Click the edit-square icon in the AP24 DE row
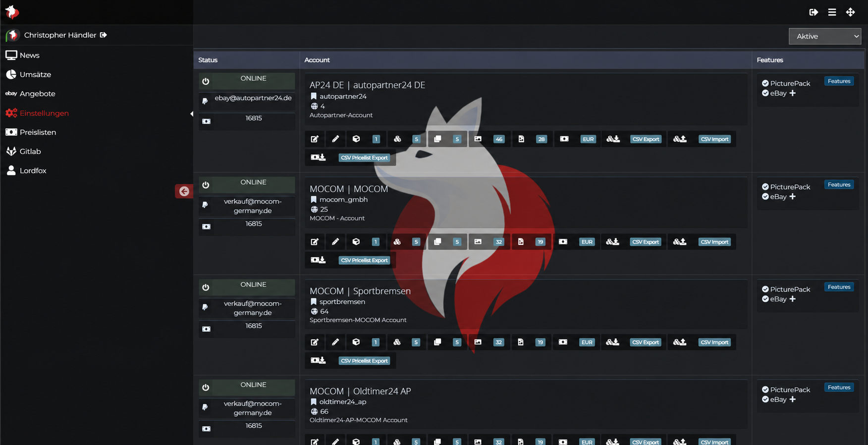Screen dimensions: 868x445 coord(315,139)
